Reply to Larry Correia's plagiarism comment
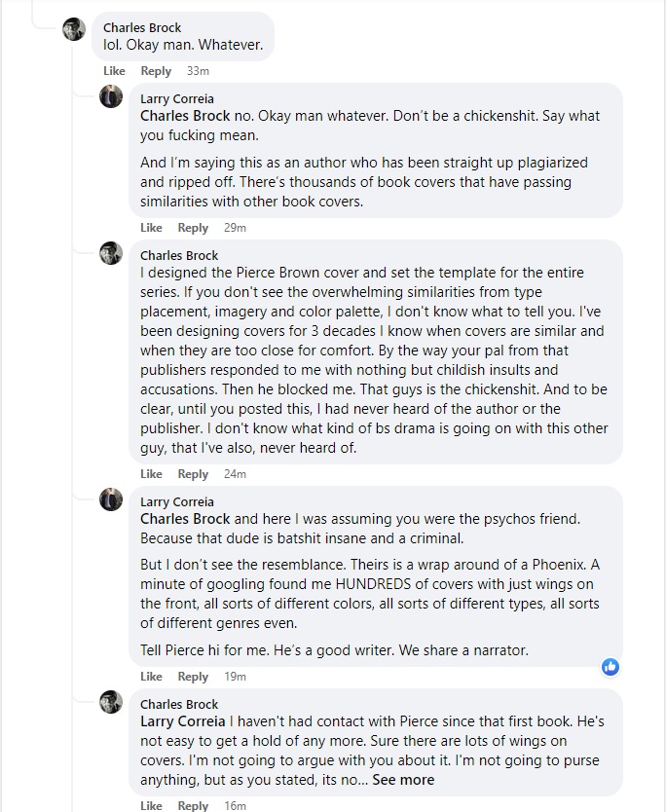 (193, 228)
